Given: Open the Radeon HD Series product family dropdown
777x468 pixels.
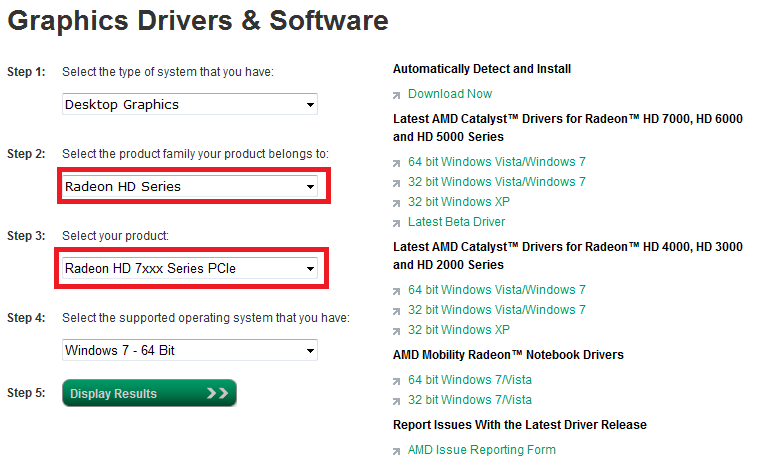Looking at the screenshot, I should click(x=190, y=186).
